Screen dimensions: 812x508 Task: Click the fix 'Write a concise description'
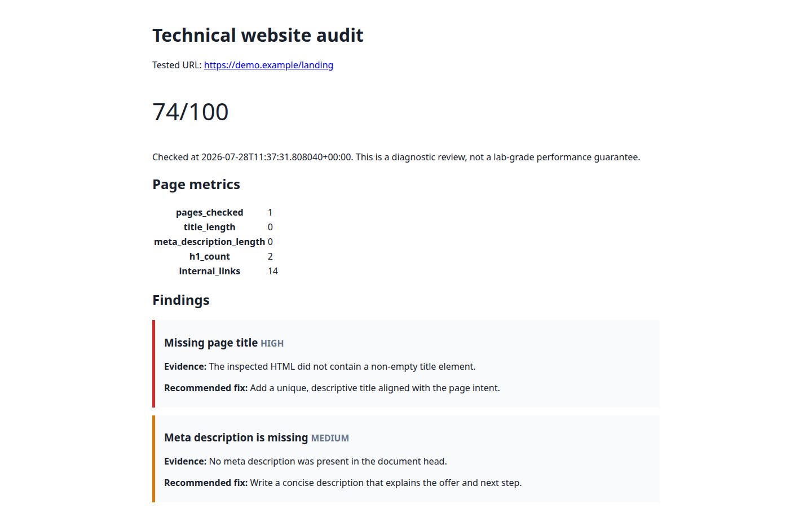pyautogui.click(x=386, y=483)
